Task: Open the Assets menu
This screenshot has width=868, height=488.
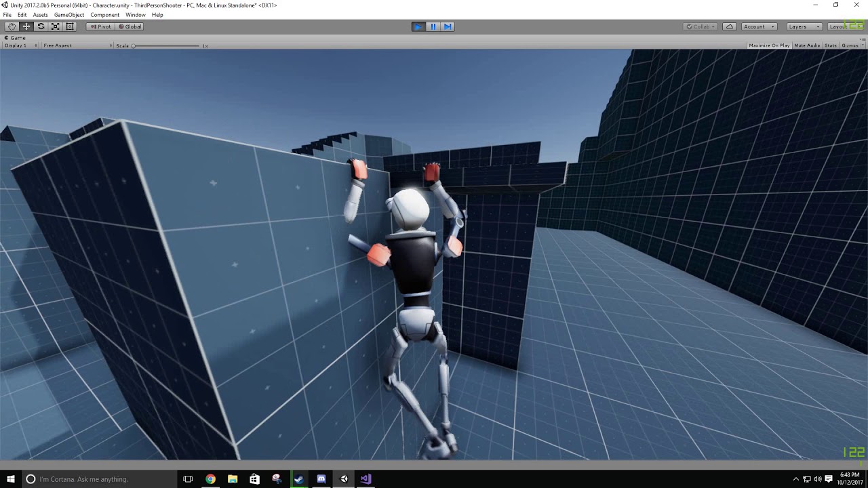Action: [x=41, y=15]
